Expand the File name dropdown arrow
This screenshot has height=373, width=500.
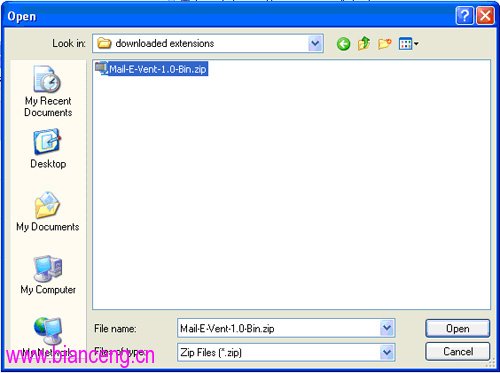tap(387, 328)
